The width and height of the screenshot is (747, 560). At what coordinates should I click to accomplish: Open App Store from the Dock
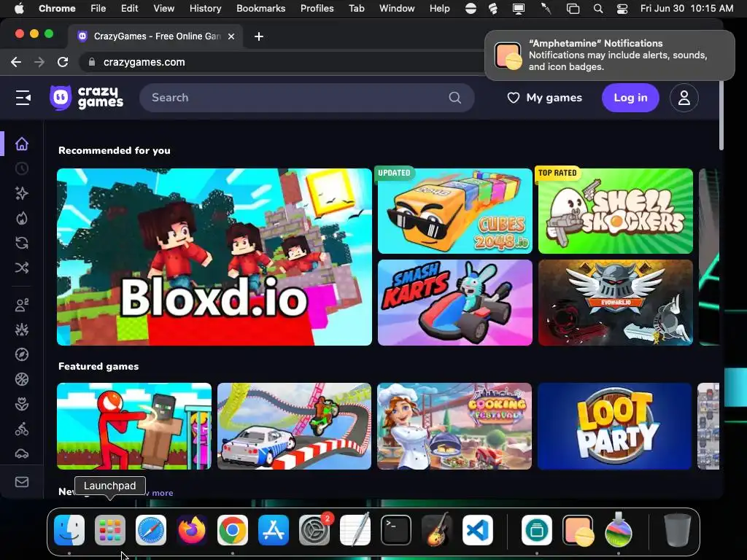click(274, 529)
